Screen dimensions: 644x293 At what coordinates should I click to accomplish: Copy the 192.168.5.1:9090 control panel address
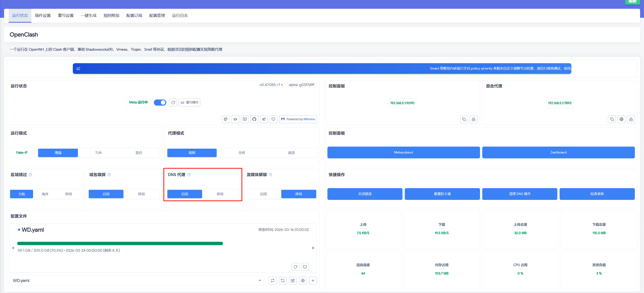pos(464,119)
